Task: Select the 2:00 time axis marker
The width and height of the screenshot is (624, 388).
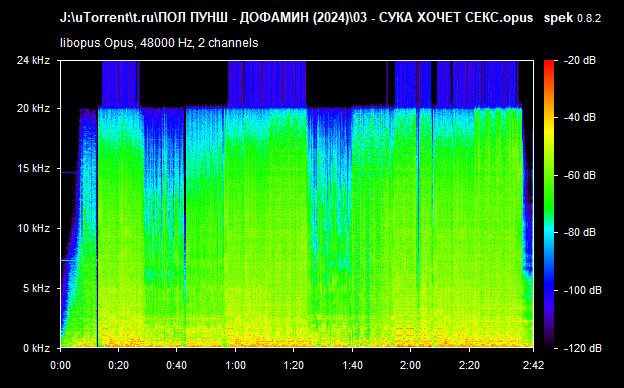Action: [411, 365]
